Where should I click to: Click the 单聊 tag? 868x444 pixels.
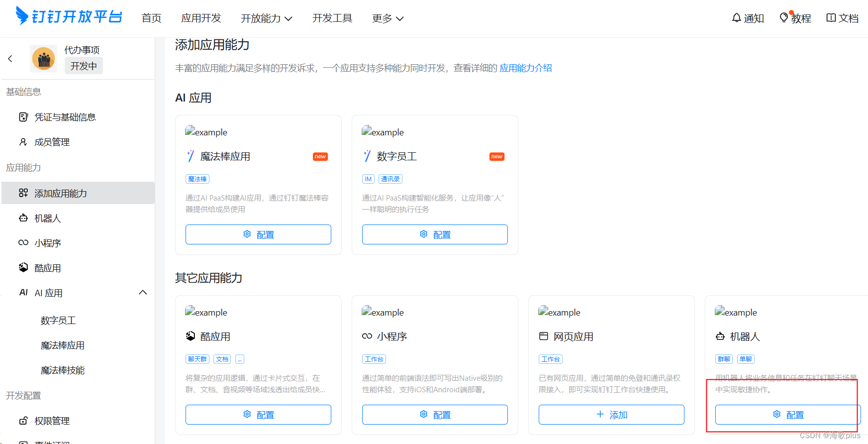pyautogui.click(x=746, y=359)
